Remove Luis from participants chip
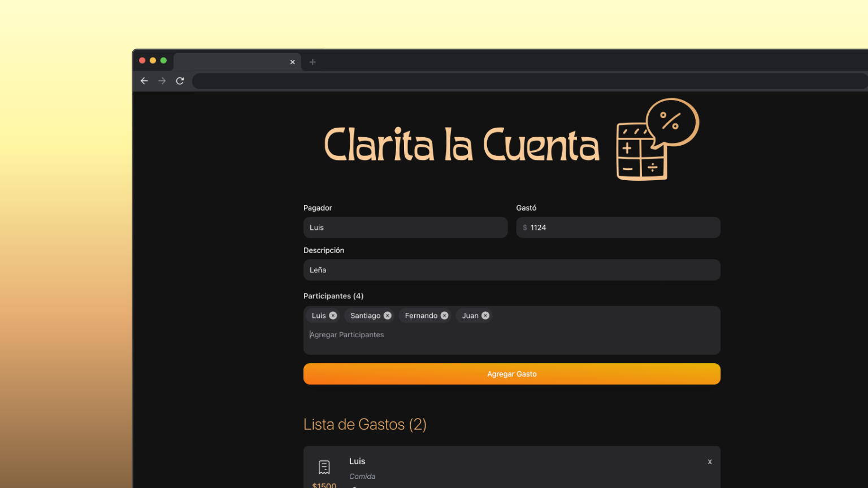 click(x=333, y=316)
